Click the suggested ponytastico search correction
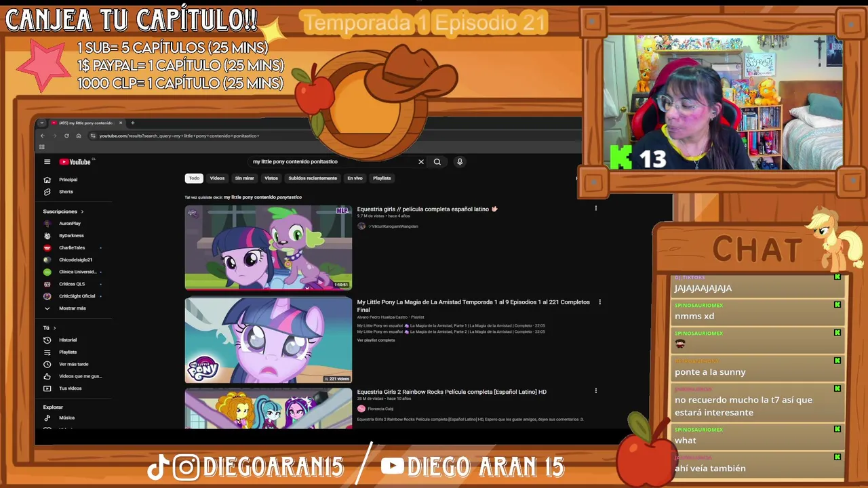Image resolution: width=868 pixels, height=488 pixels. [x=262, y=197]
